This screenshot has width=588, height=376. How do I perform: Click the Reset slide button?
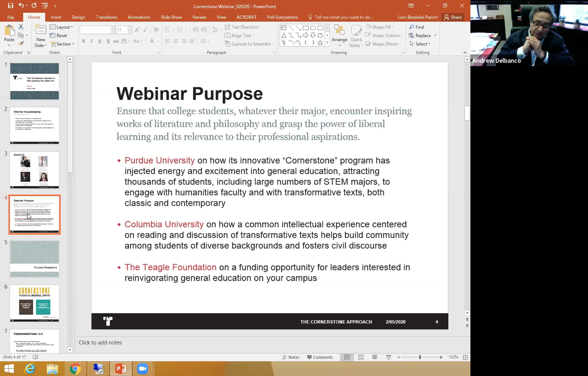click(x=58, y=35)
